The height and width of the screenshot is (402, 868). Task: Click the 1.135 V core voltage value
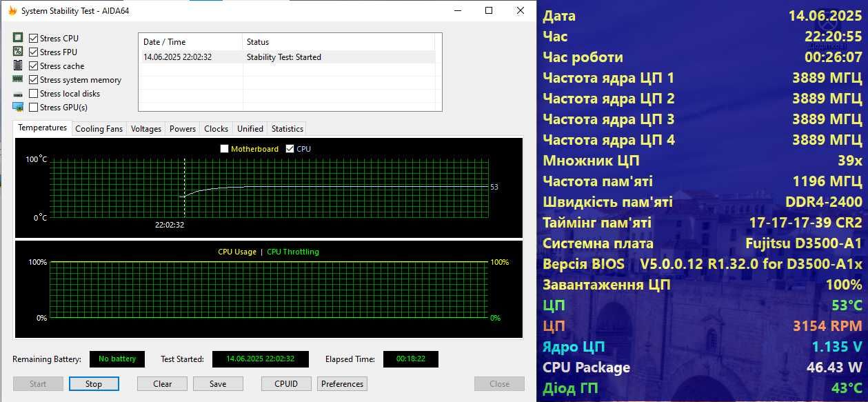coord(837,347)
